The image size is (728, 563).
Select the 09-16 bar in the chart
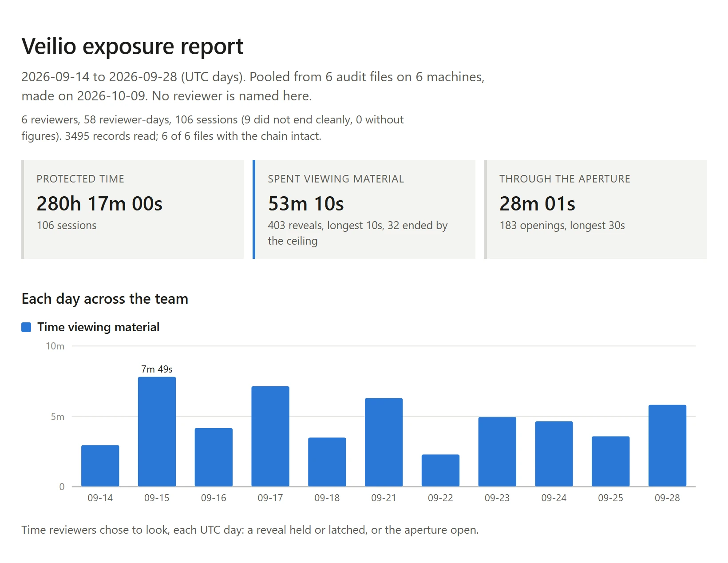[214, 457]
